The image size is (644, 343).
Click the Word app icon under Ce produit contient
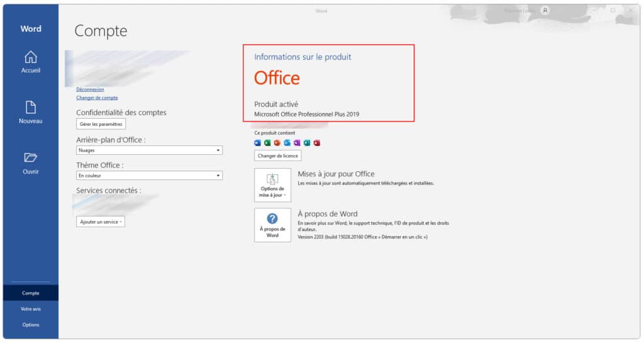coord(257,143)
